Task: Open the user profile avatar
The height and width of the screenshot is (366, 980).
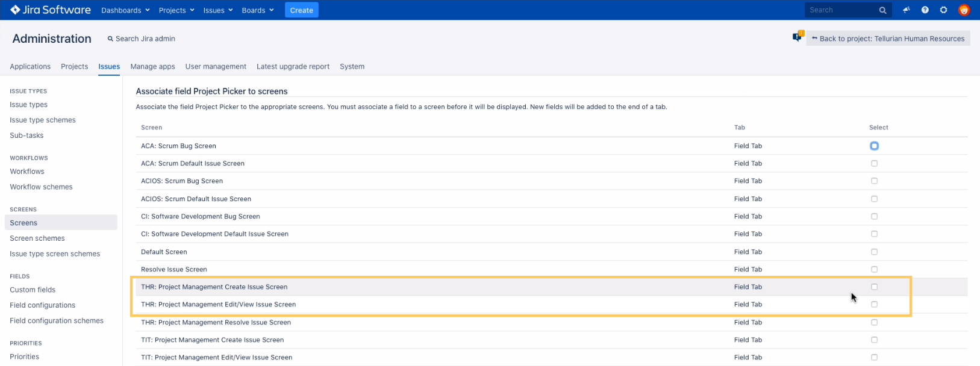Action: click(964, 10)
